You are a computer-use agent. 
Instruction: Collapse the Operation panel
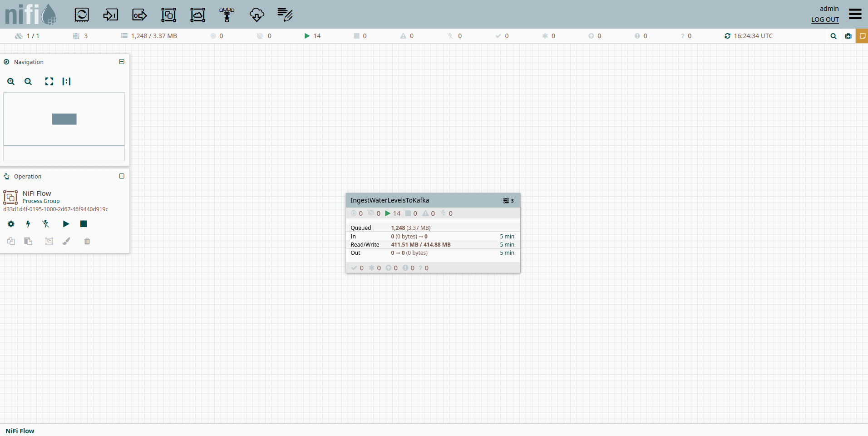pyautogui.click(x=122, y=176)
